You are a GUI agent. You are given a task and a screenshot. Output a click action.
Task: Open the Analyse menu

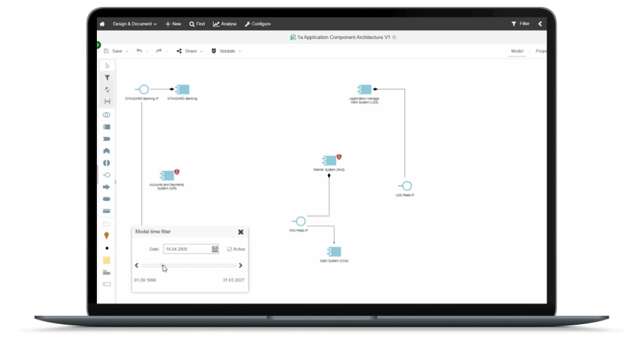(225, 24)
